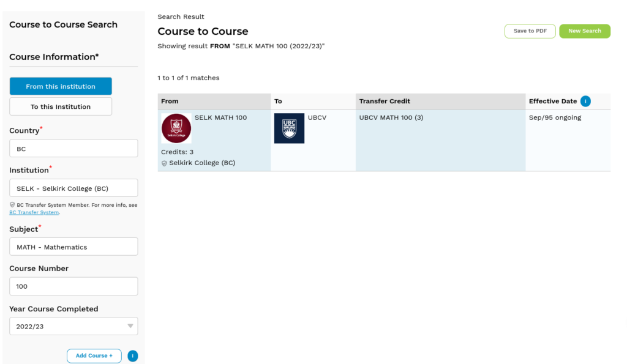The width and height of the screenshot is (627, 364).
Task: Click the Add Course + button
Action: tap(94, 355)
